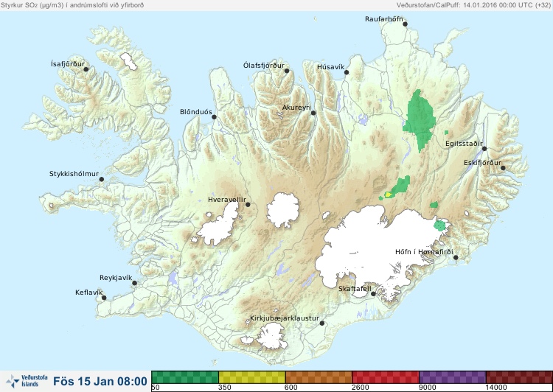This screenshot has width=553, height=392.
Task: Select the Húsavík location label
Action: pyautogui.click(x=330, y=67)
